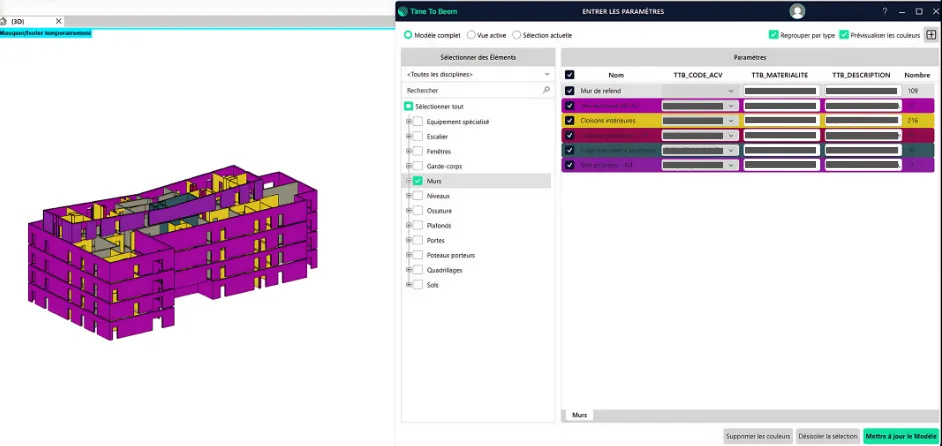Uncheck the Mur de refend row checkbox
This screenshot has height=446, width=942.
[570, 91]
